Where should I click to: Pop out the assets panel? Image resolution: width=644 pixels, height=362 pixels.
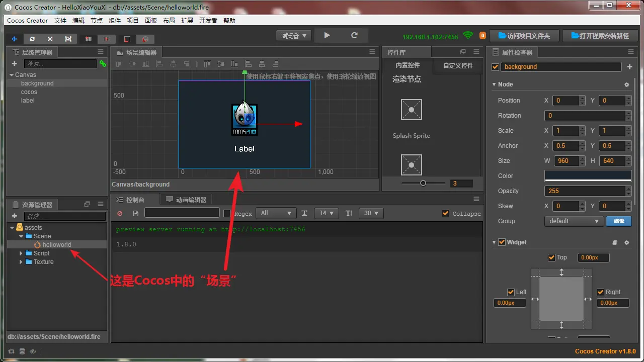[87, 204]
